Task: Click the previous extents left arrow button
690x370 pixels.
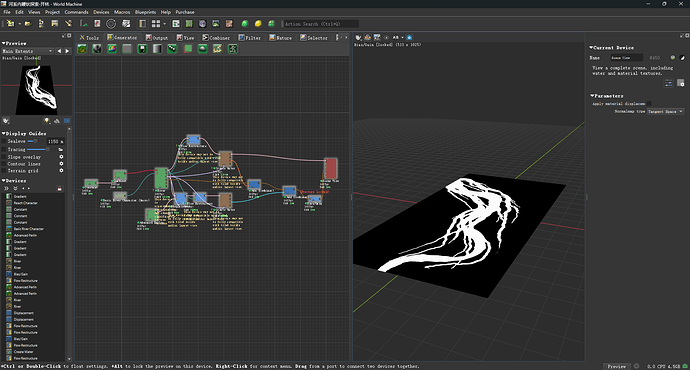Action: (x=59, y=51)
